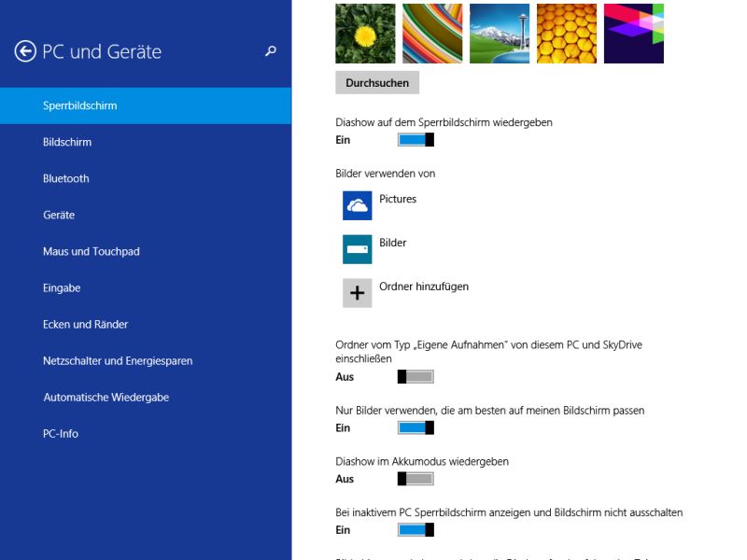Click the Pictures folder label

point(398,199)
